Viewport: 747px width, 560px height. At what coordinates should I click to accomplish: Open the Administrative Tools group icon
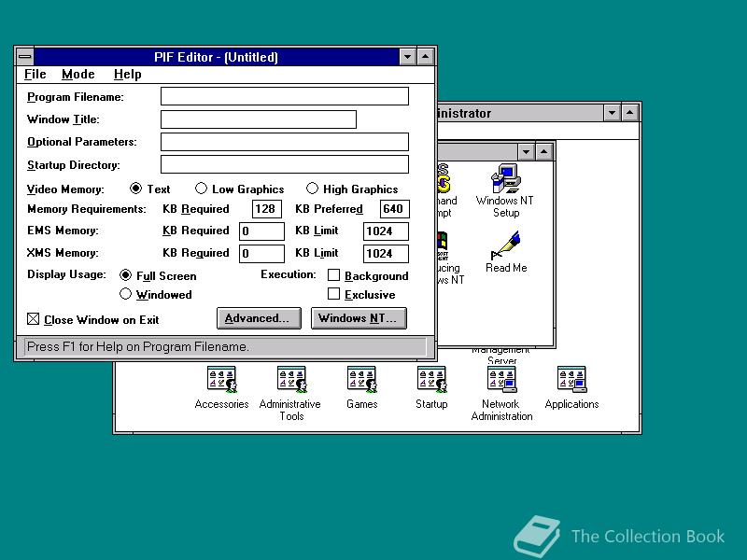coord(291,379)
